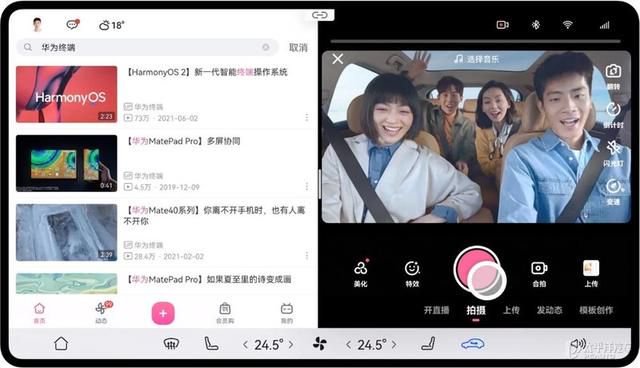640x368 pixels.
Task: Open the HarmonyOS video thumbnail
Action: [67, 94]
